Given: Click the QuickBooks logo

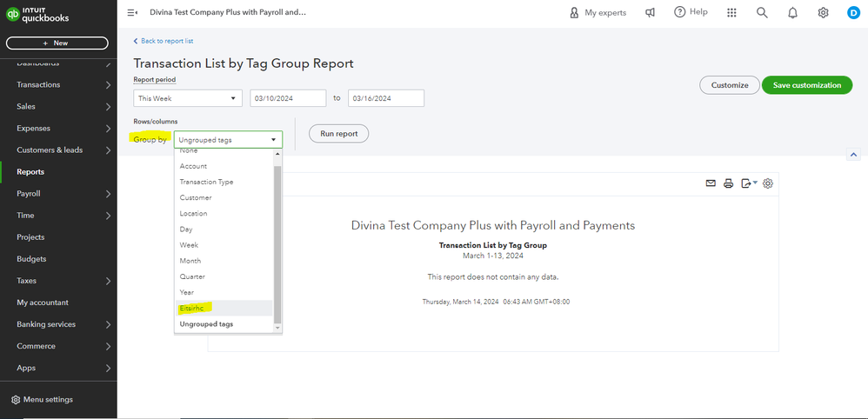Looking at the screenshot, I should coord(37,15).
